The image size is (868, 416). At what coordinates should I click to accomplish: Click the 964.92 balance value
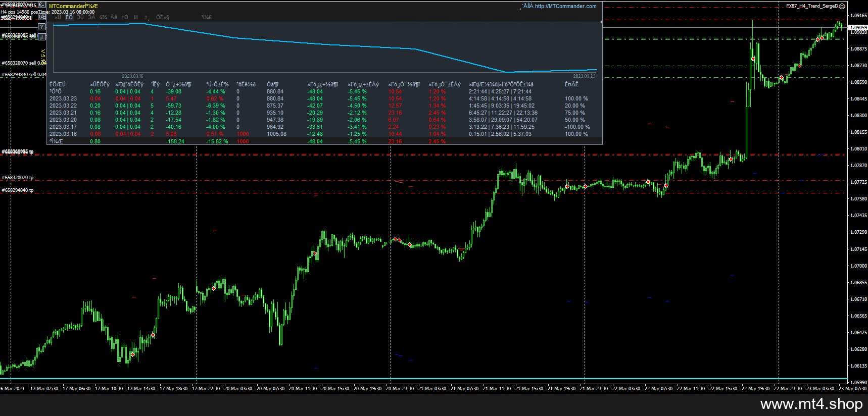275,127
